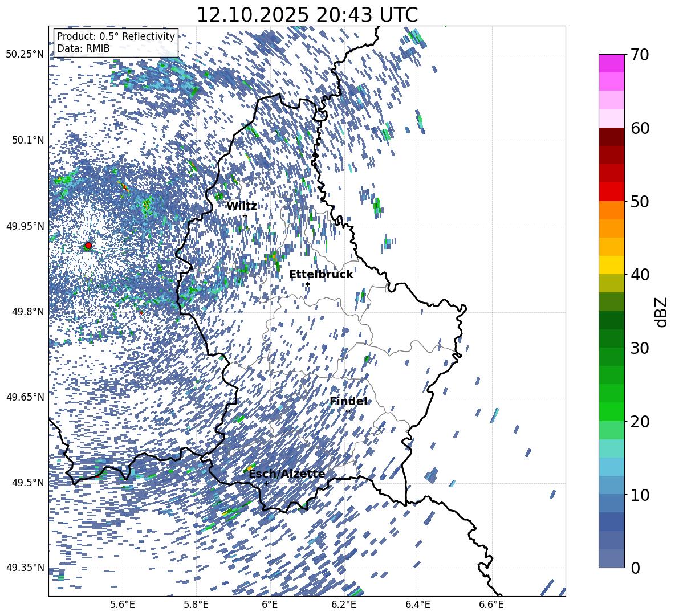Click the red radar site marker
The height and width of the screenshot is (616, 675).
[x=88, y=245]
